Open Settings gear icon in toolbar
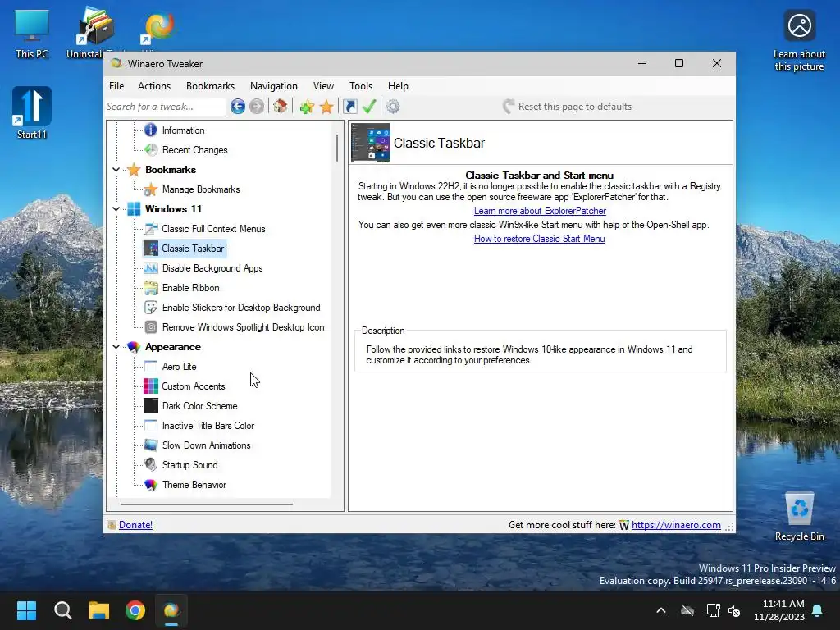840x630 pixels. tap(393, 107)
